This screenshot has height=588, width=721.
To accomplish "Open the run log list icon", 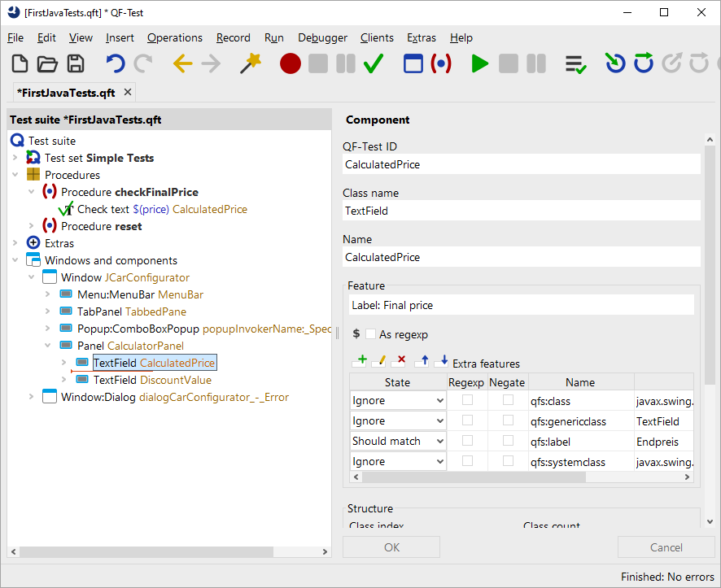I will pos(575,64).
